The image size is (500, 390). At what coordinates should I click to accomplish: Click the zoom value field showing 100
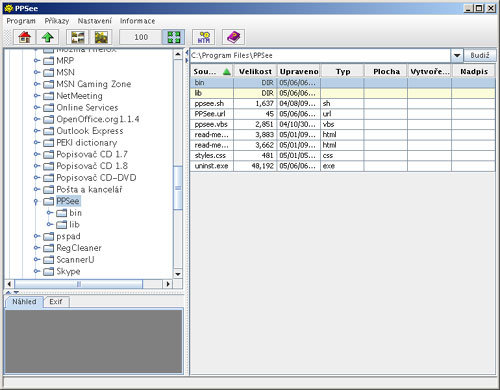(141, 37)
